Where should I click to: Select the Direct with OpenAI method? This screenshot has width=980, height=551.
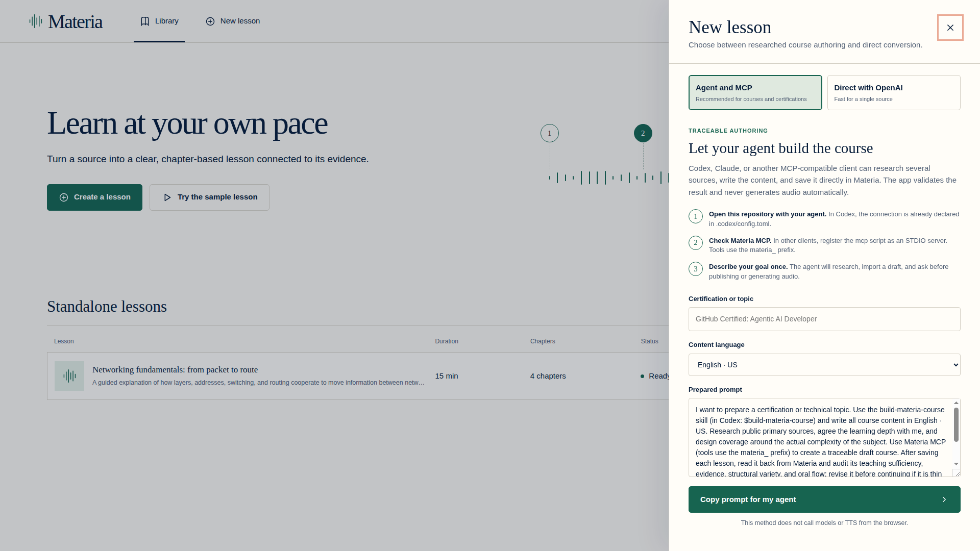(894, 92)
